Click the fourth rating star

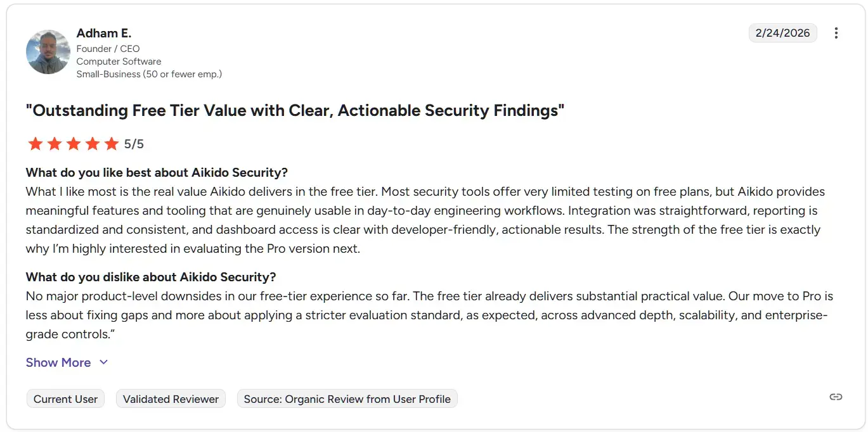tap(93, 144)
